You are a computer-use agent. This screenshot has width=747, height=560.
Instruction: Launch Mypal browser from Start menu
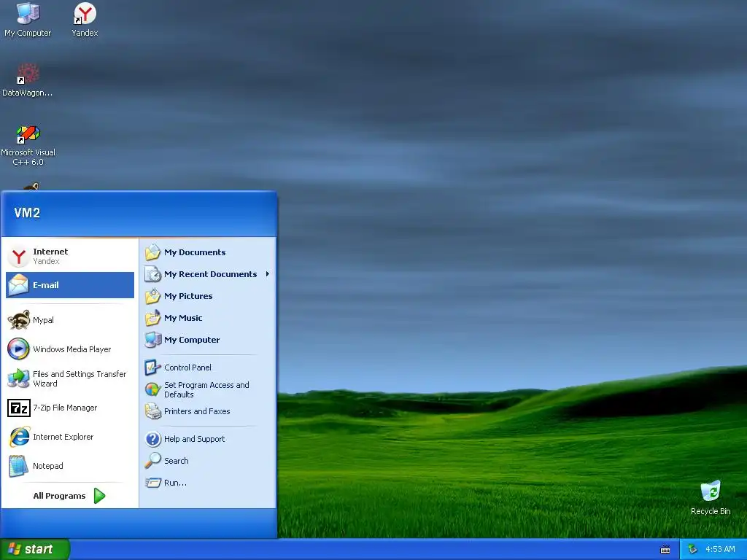click(70, 320)
